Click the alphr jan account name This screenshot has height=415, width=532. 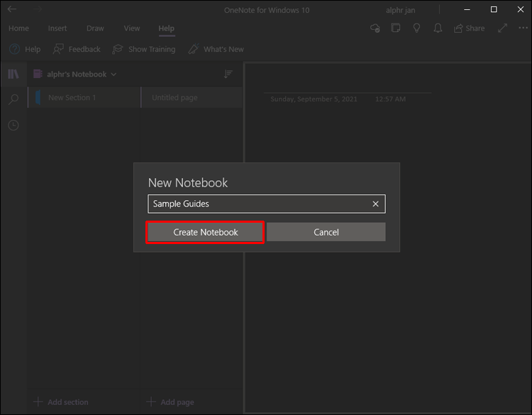pyautogui.click(x=400, y=10)
